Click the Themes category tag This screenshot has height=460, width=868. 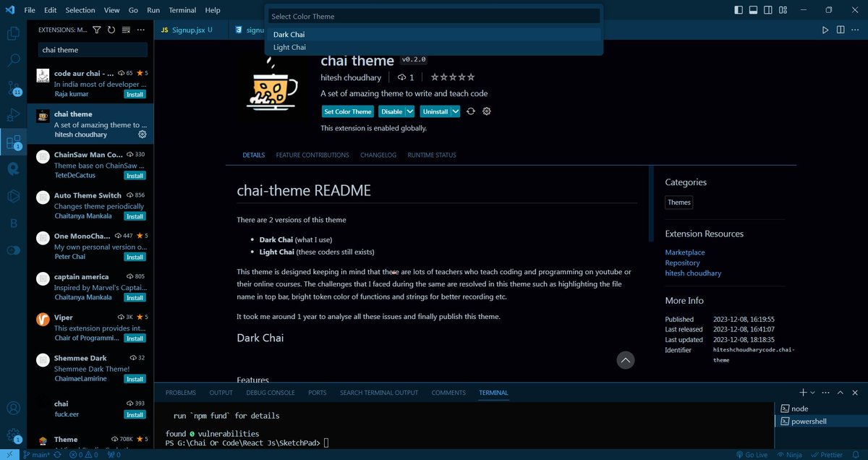tap(679, 203)
